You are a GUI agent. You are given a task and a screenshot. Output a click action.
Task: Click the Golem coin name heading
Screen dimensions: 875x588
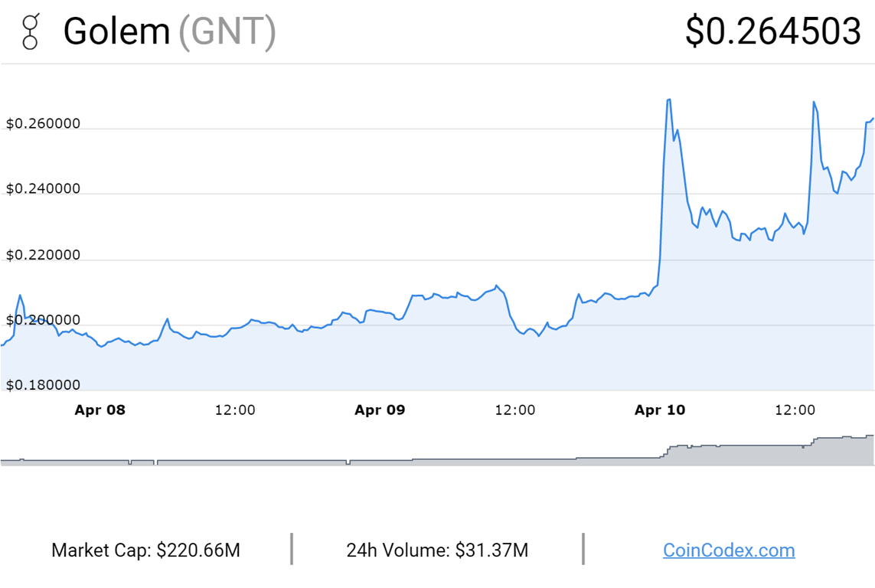click(116, 31)
